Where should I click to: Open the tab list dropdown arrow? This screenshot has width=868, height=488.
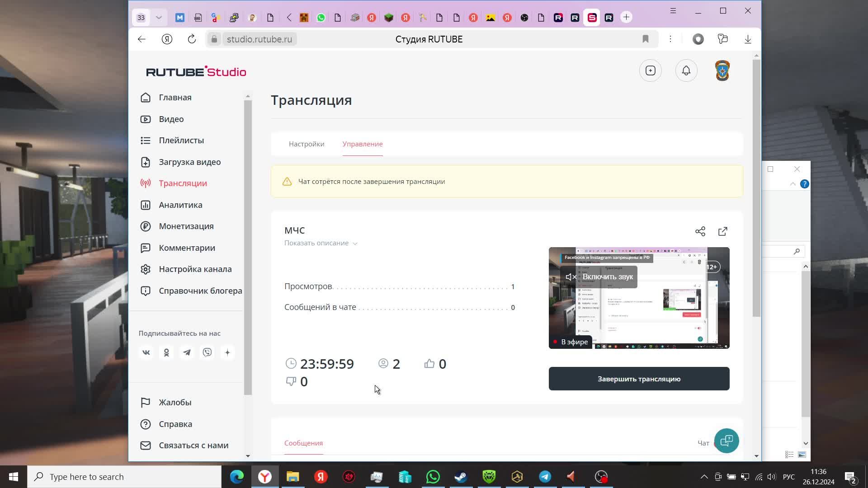pos(159,18)
